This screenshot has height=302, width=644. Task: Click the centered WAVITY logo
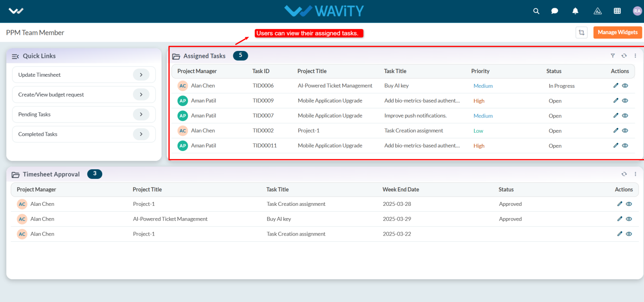[324, 11]
